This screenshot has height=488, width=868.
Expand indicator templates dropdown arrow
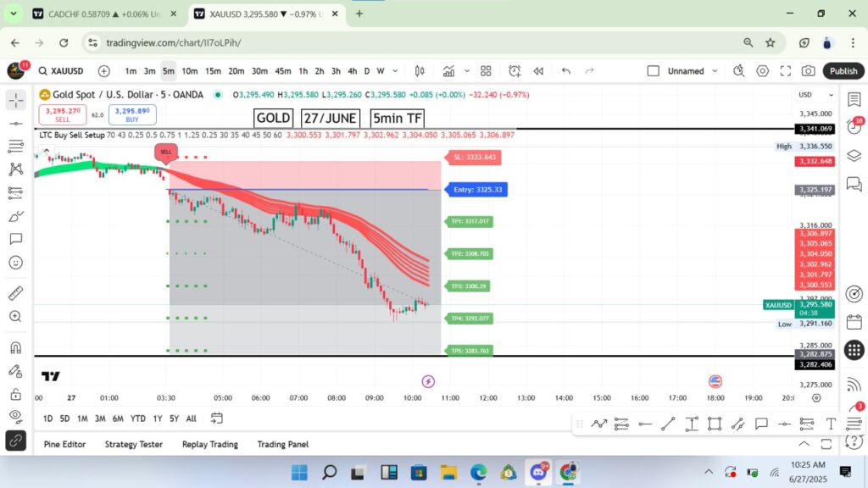(x=467, y=71)
